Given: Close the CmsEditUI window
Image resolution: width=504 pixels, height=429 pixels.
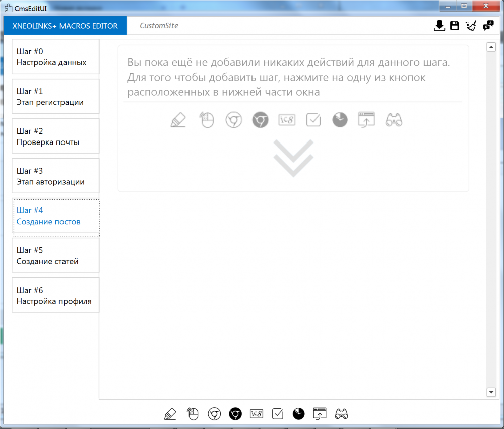Looking at the screenshot, I should (x=486, y=6).
